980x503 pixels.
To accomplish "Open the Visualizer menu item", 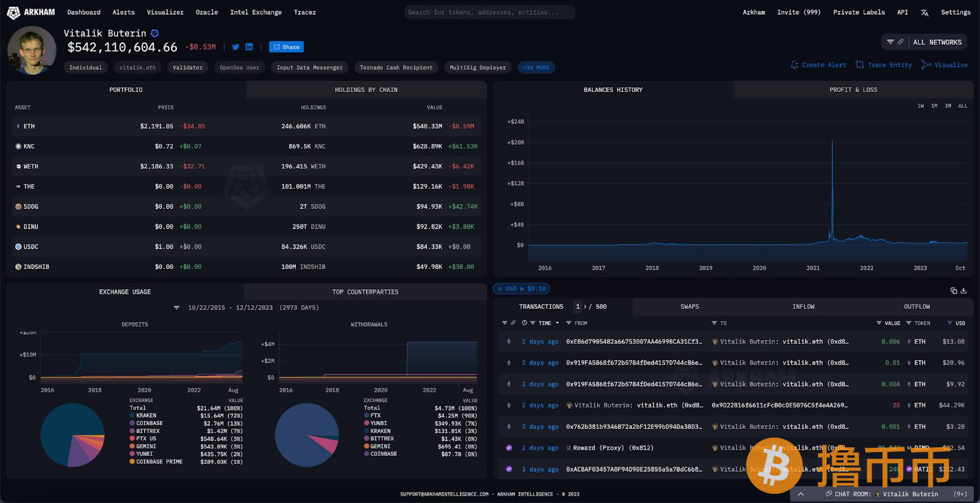I will point(165,12).
